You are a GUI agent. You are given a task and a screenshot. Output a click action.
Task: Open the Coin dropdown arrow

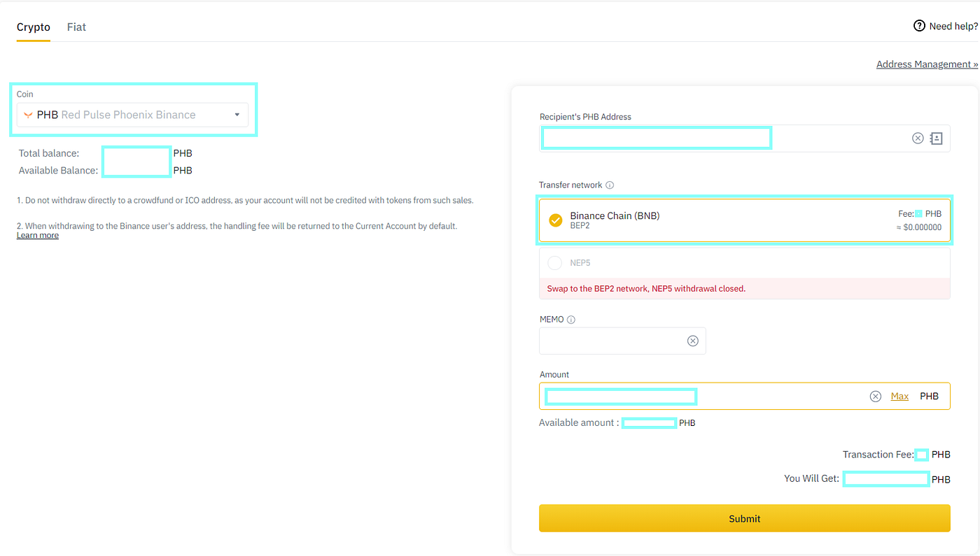pos(237,115)
